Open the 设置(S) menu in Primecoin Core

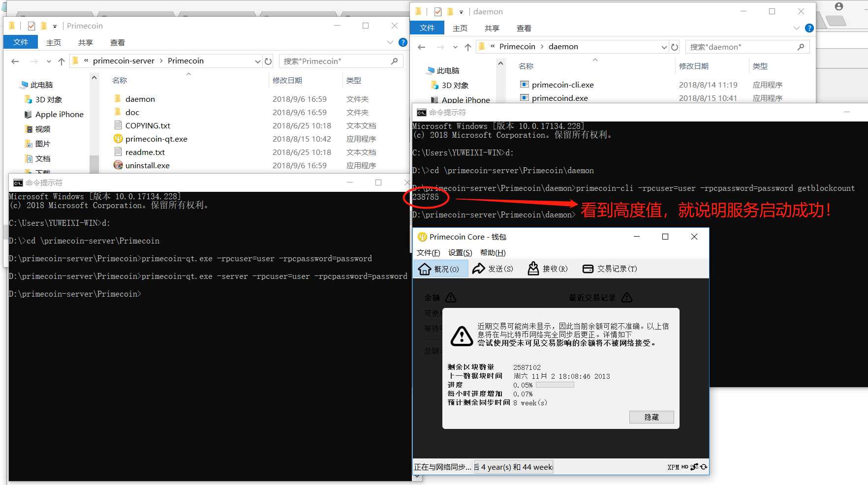point(460,253)
